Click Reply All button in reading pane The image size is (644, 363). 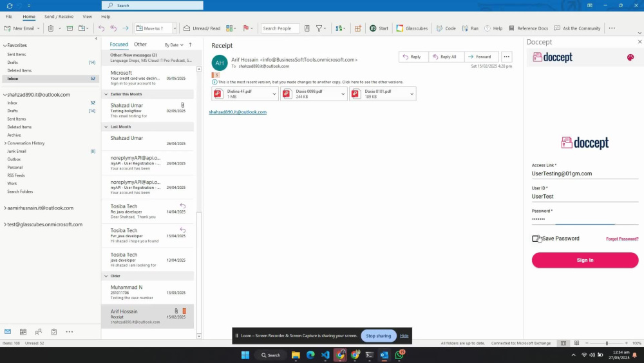tap(446, 57)
